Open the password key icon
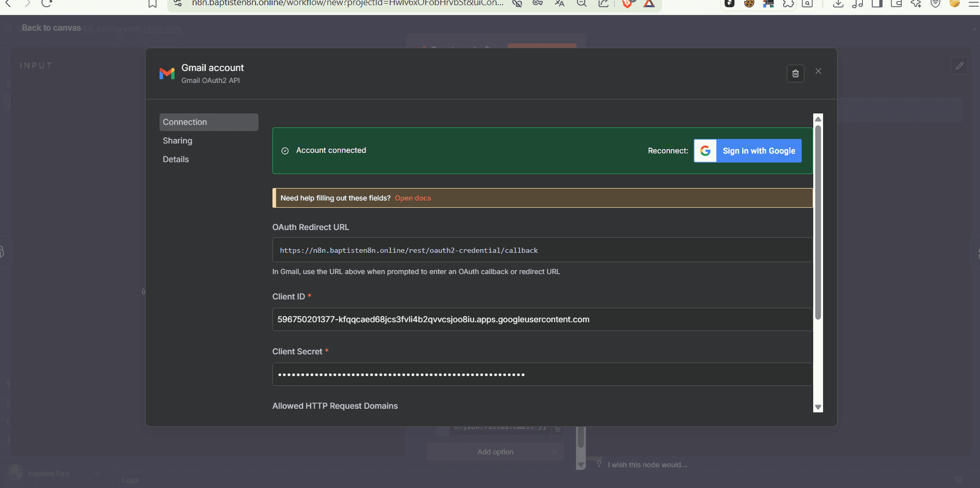Image resolution: width=980 pixels, height=488 pixels. pos(538,4)
